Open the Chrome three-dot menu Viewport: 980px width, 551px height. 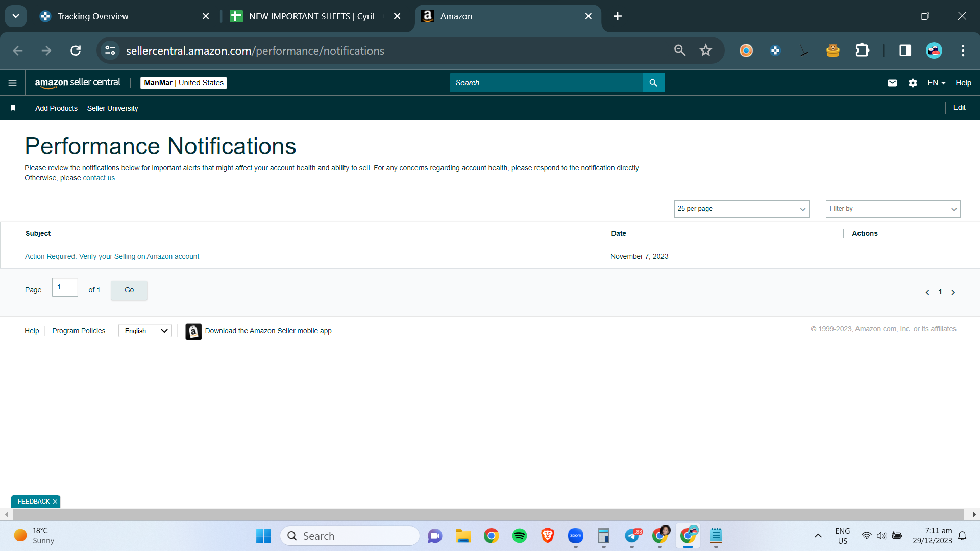pyautogui.click(x=963, y=51)
